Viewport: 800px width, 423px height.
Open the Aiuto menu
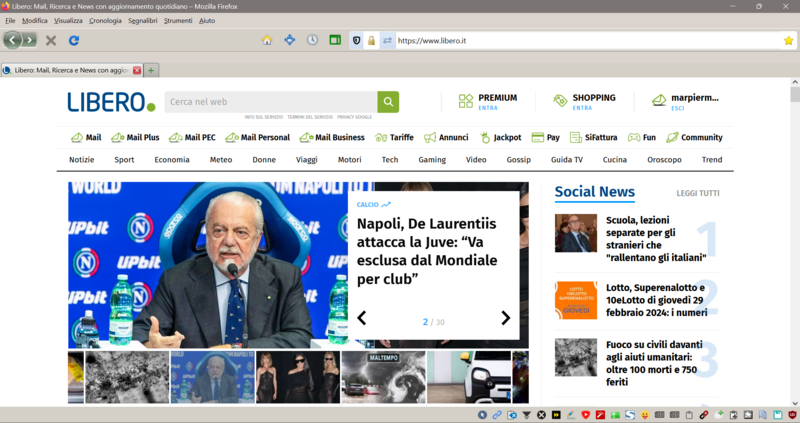pos(207,20)
